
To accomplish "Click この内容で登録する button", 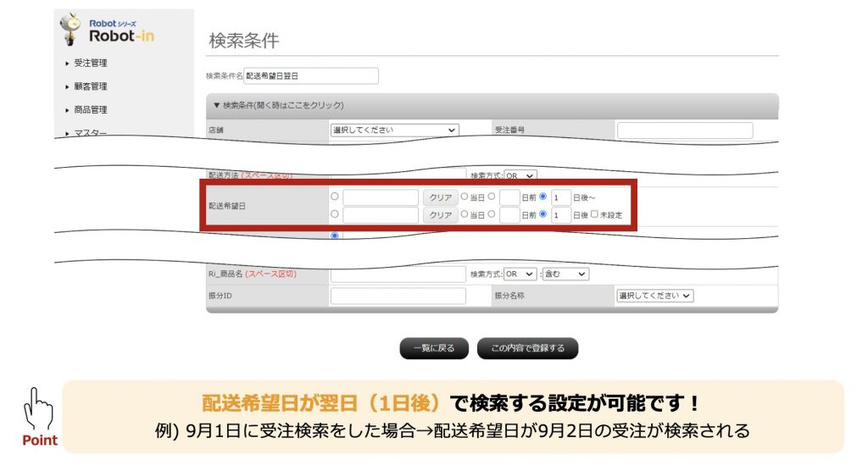I will (527, 348).
